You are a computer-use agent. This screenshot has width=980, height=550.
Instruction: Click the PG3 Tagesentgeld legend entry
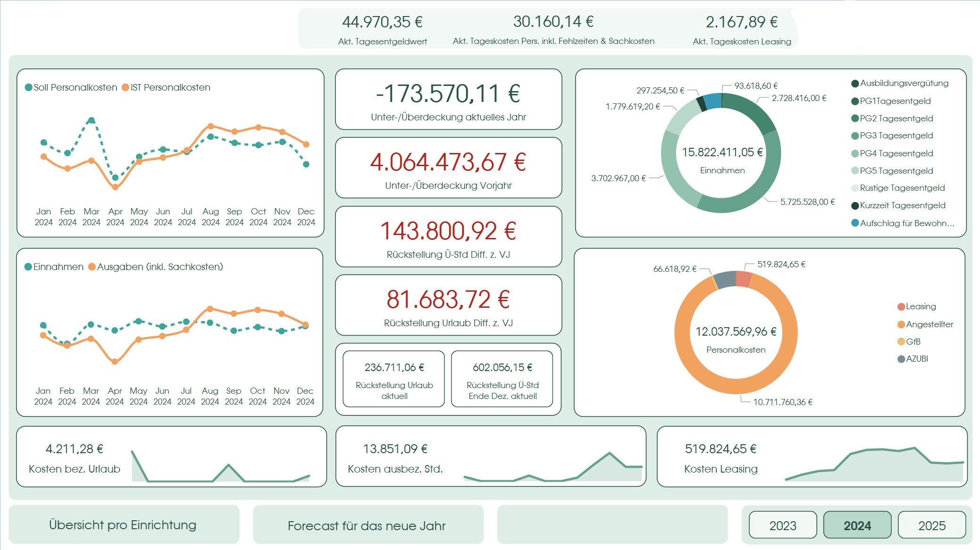coord(896,135)
